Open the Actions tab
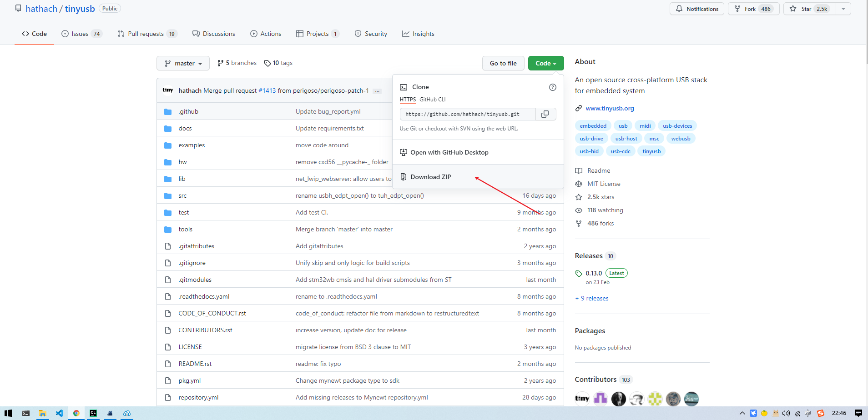This screenshot has width=868, height=420. coord(266,34)
